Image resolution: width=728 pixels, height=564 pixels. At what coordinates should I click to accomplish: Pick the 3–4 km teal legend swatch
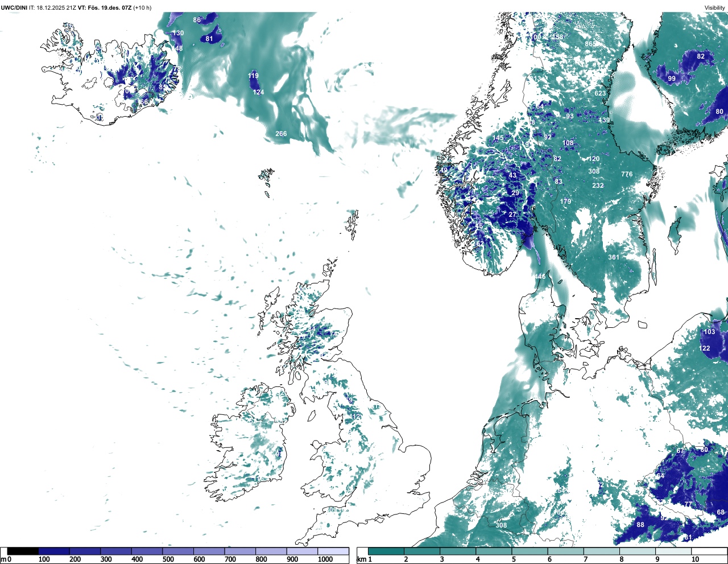[x=458, y=551]
